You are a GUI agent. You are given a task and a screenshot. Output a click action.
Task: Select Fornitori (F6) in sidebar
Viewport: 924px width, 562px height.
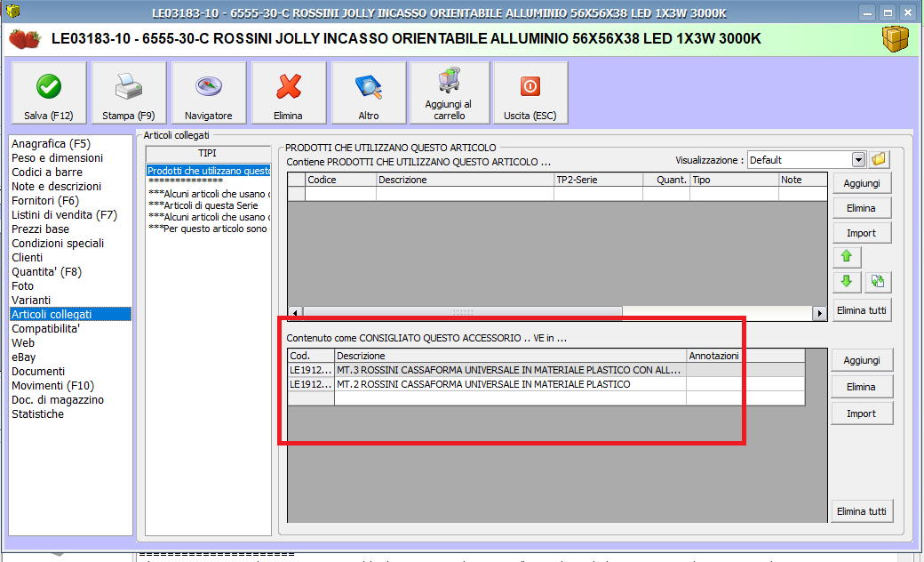(45, 200)
